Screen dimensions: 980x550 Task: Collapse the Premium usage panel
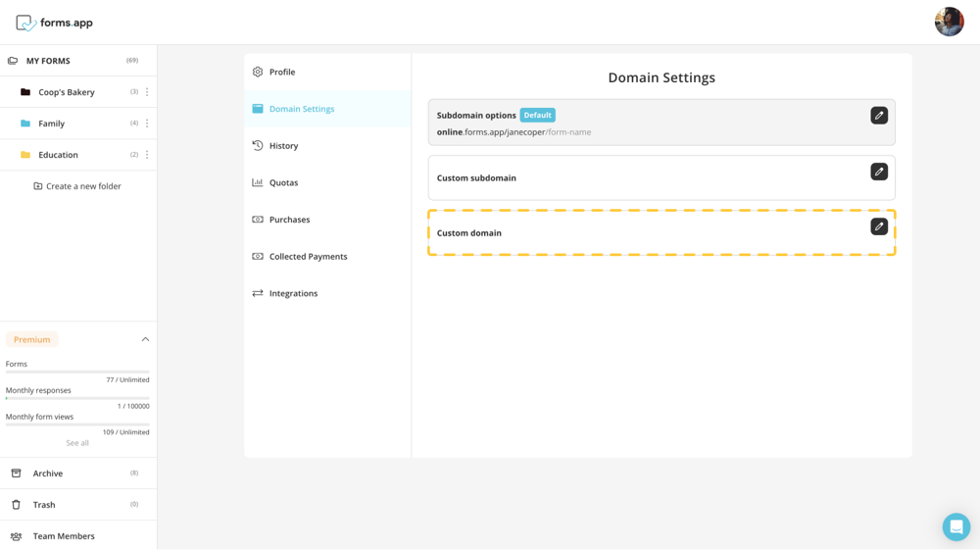pyautogui.click(x=145, y=339)
